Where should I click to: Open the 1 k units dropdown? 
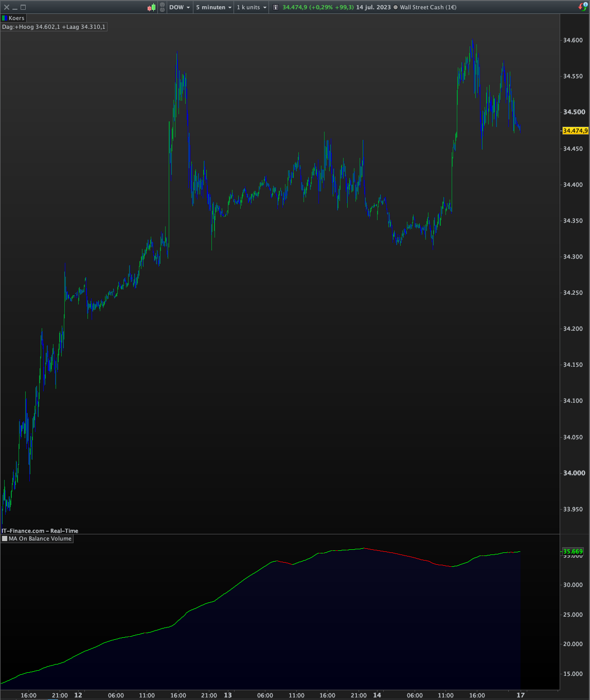coord(252,7)
